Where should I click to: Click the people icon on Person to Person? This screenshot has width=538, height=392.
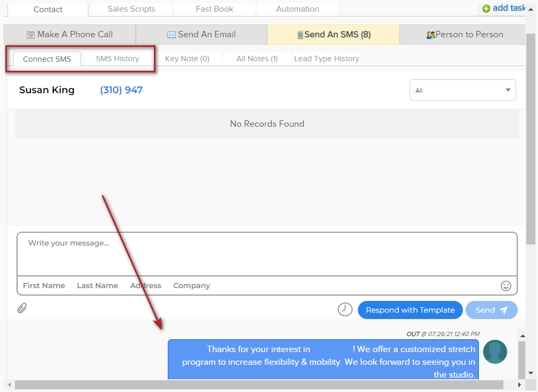[431, 34]
